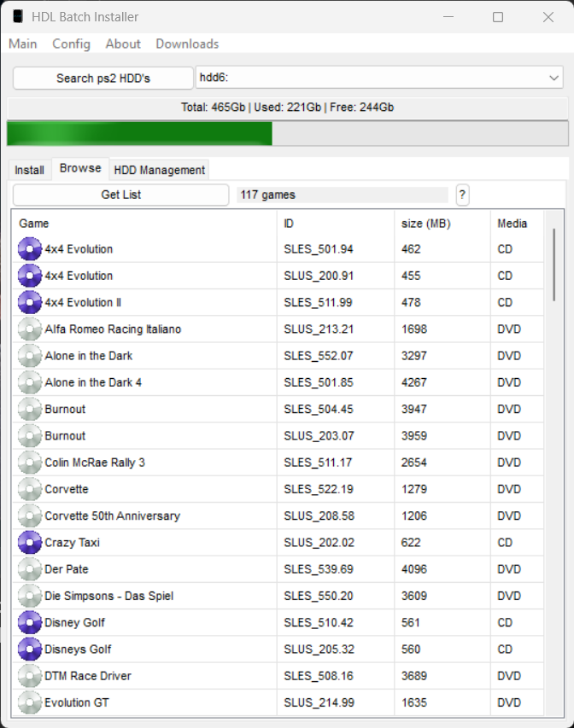Screen dimensions: 574x728
Task: Click the size value 4267
Action: (x=414, y=382)
